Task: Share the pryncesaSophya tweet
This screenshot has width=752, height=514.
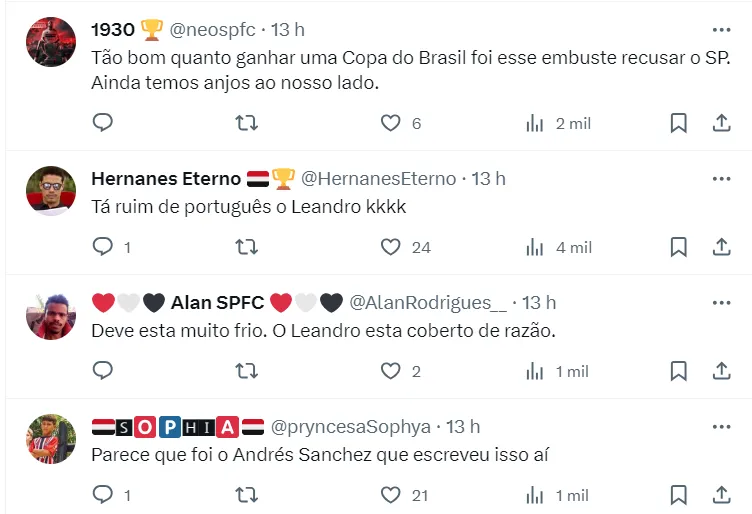Action: click(721, 495)
